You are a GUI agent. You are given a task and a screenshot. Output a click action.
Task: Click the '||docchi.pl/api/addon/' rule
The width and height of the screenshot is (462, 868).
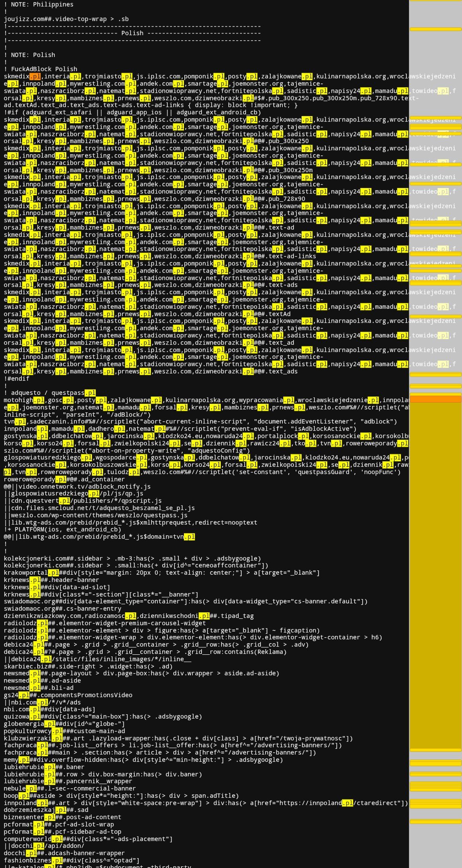[44, 846]
